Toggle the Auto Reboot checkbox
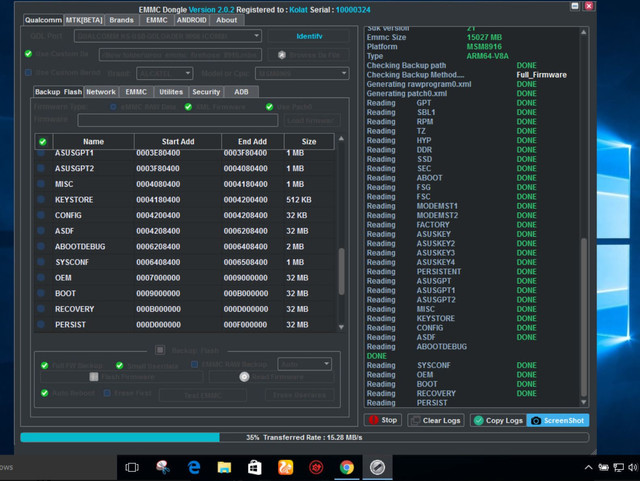 [44, 393]
